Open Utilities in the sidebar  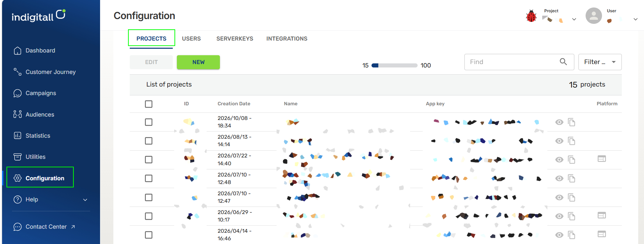click(x=29, y=157)
